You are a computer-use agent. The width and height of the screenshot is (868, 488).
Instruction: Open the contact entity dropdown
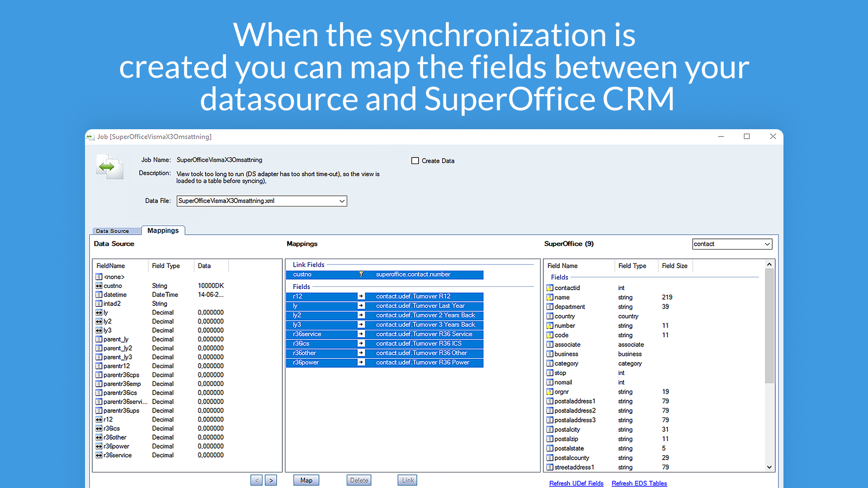pos(767,244)
